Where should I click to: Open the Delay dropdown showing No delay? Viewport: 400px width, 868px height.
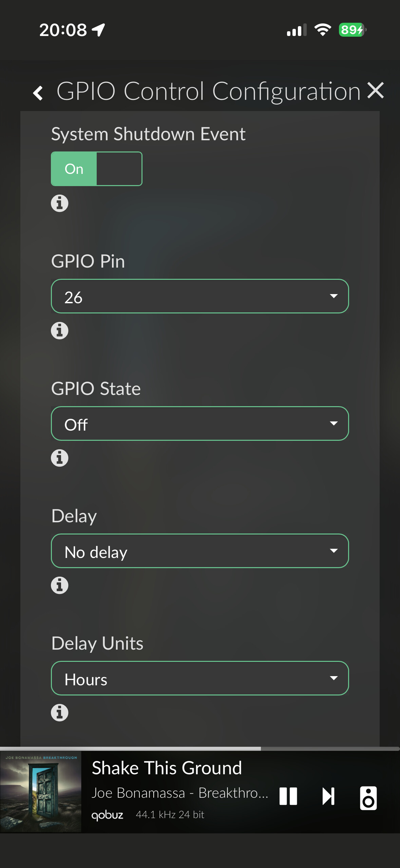tap(200, 551)
